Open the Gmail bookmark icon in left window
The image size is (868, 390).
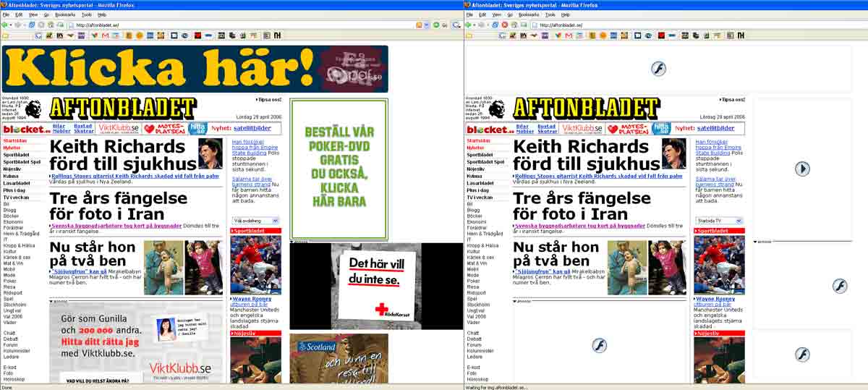point(105,35)
